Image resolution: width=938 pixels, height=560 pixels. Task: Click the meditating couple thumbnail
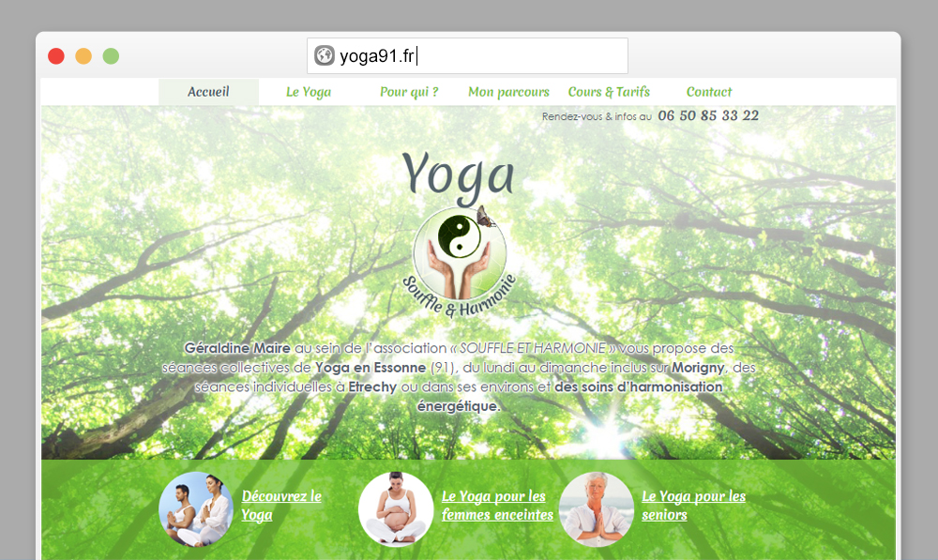196,509
